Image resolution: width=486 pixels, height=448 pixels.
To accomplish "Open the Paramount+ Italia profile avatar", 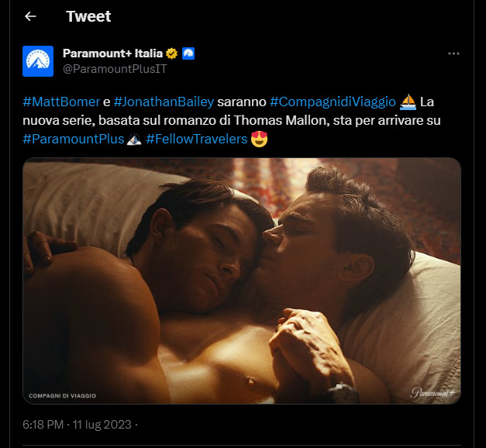I will [38, 61].
